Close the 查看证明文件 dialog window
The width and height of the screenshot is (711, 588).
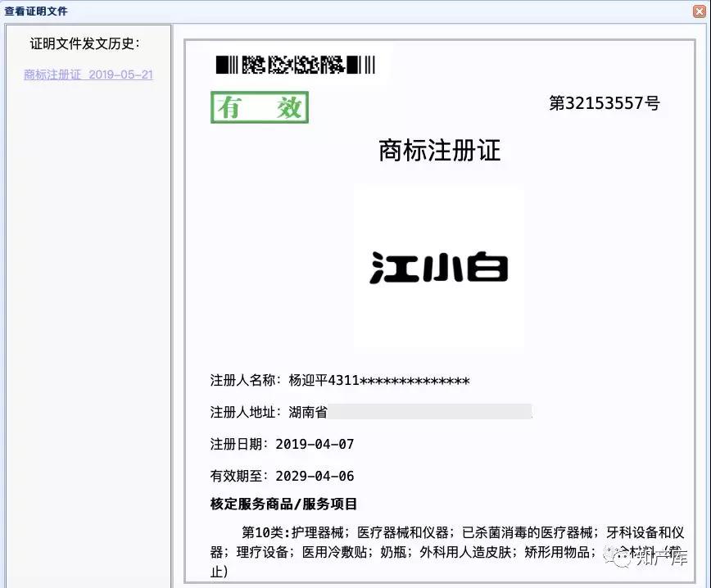coord(700,11)
